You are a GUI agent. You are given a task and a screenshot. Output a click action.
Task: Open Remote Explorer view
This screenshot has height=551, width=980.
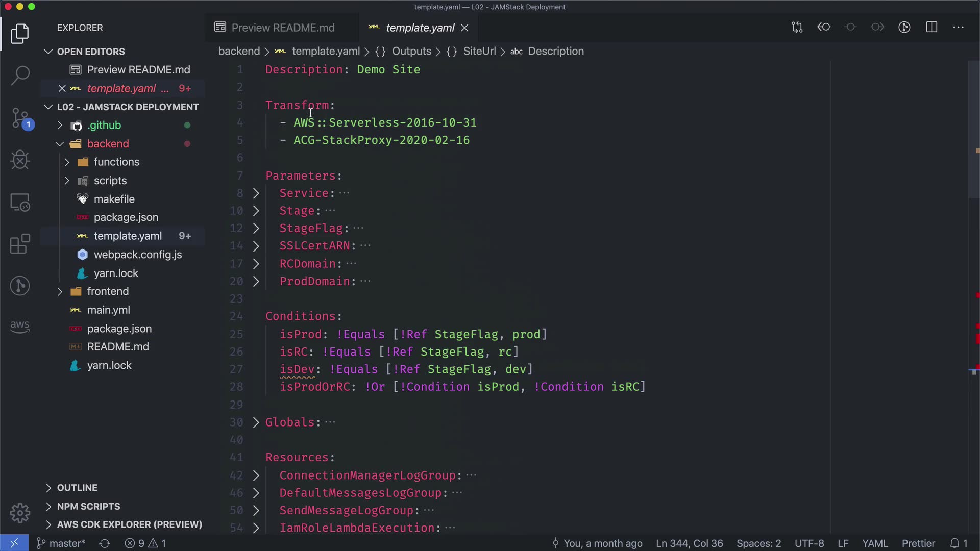[20, 203]
